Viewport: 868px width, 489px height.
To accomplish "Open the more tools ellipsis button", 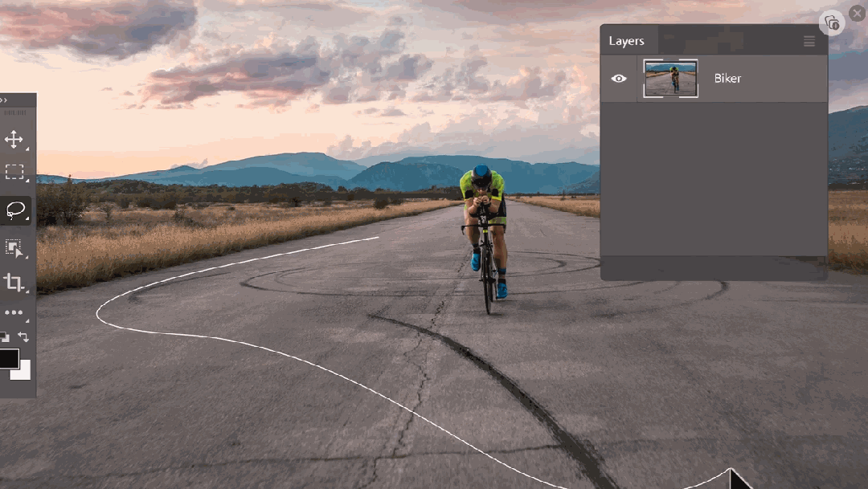I will coord(14,312).
